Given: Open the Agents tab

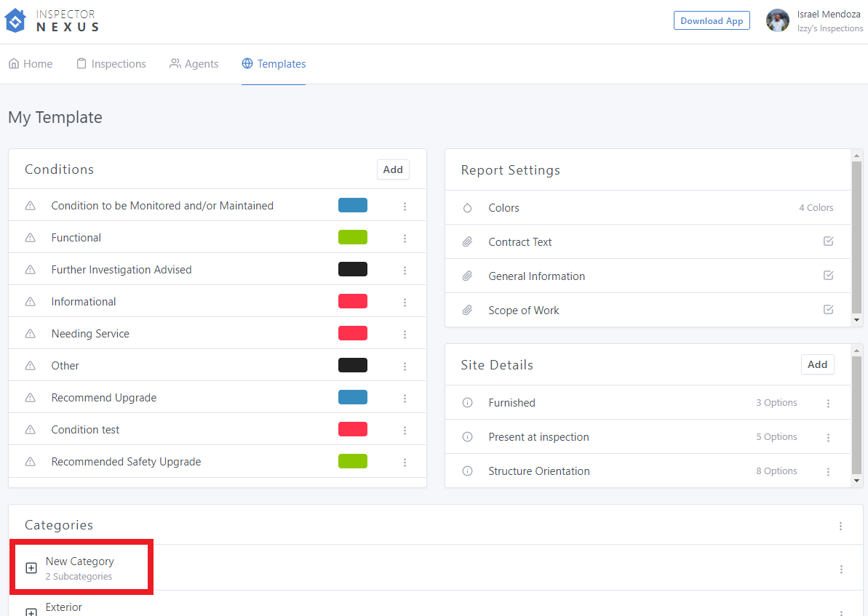Looking at the screenshot, I should coord(194,64).
